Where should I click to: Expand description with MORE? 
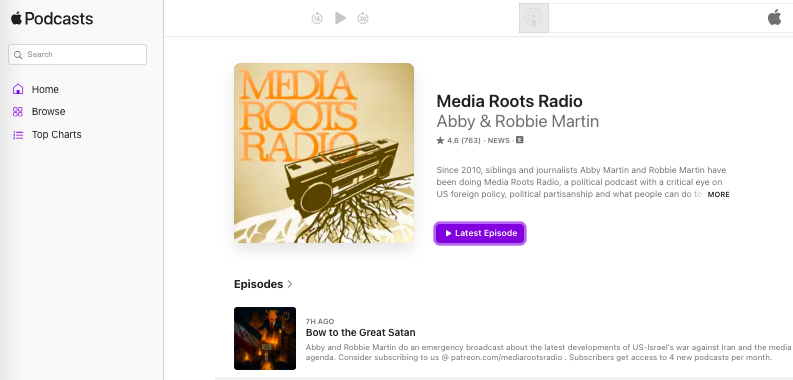coord(718,194)
